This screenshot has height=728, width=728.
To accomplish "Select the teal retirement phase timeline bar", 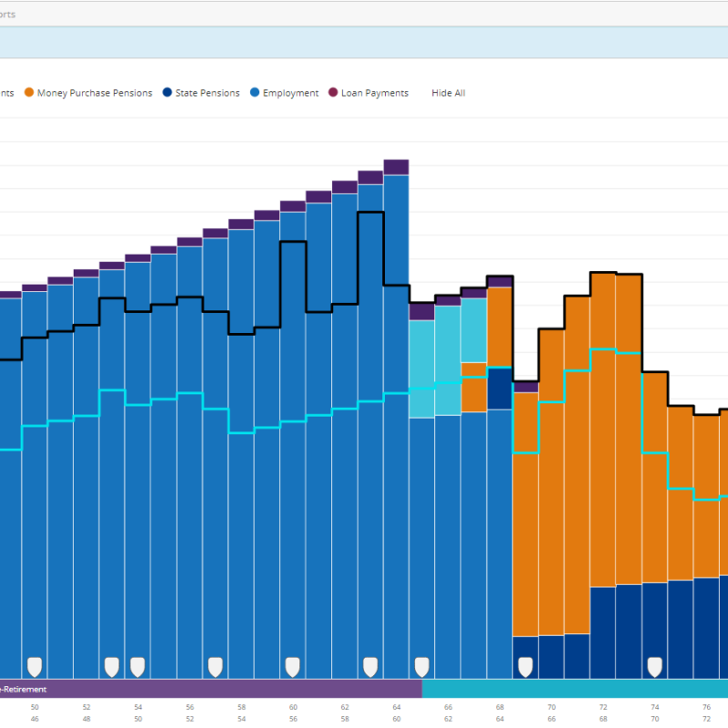I will pyautogui.click(x=573, y=689).
